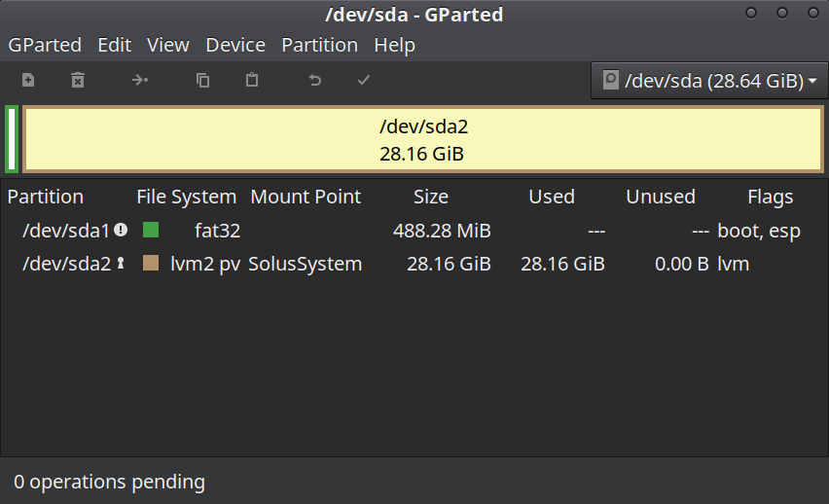The image size is (829, 504).
Task: Click the Resize/Move arrow toolbar icon
Action: pyautogui.click(x=140, y=80)
